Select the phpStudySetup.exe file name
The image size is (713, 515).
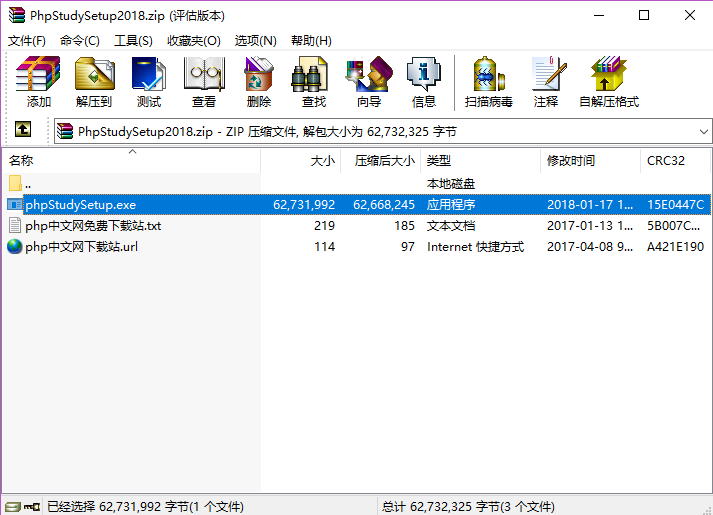point(80,205)
